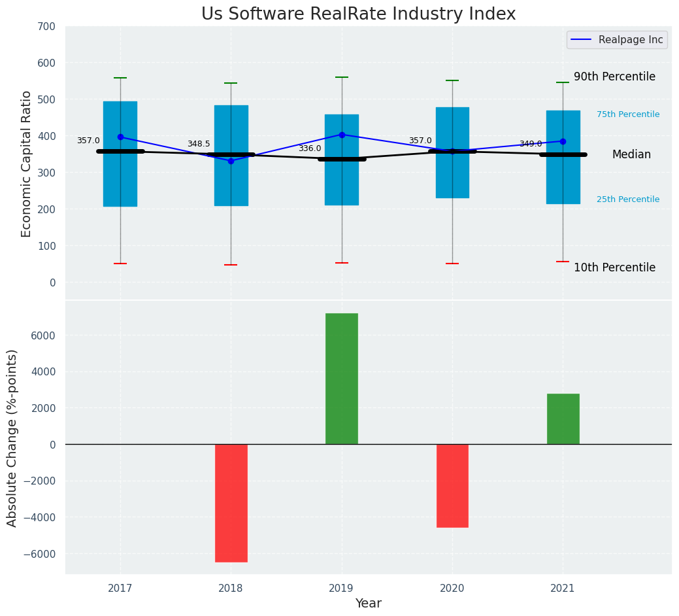
Task: Click the 348.5 median value label
Action: (x=199, y=144)
